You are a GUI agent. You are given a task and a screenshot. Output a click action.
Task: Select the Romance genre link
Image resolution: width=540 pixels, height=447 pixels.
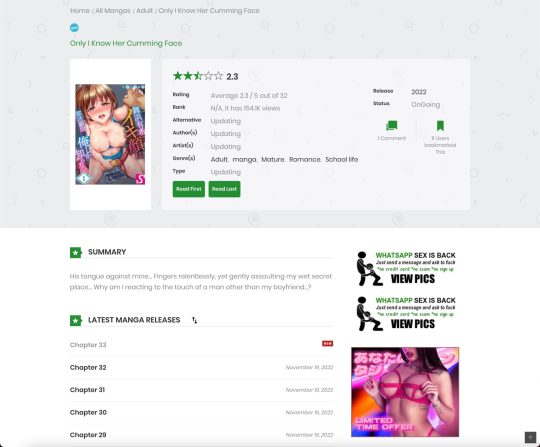[305, 159]
